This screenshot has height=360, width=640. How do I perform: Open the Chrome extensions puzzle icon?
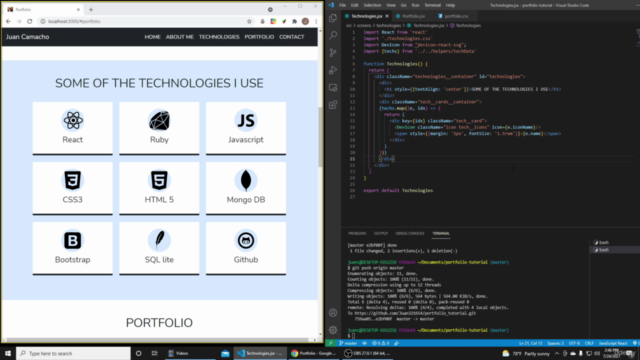pos(294,21)
